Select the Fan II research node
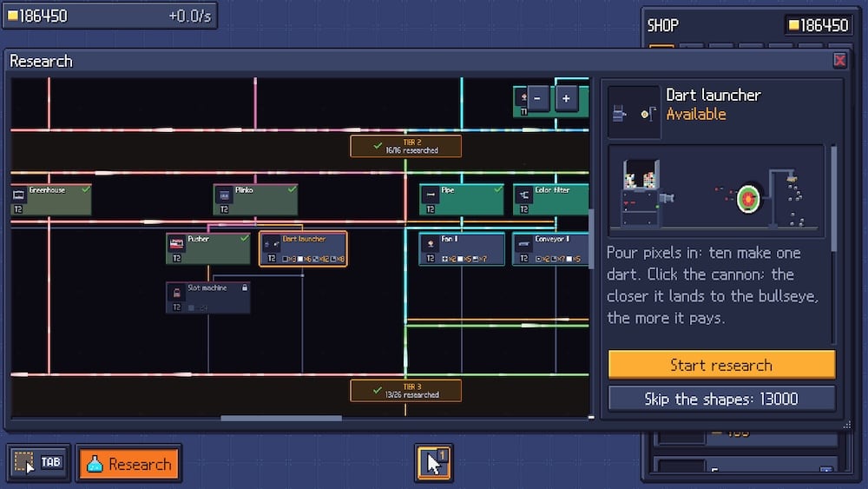868x489 pixels. 462,248
